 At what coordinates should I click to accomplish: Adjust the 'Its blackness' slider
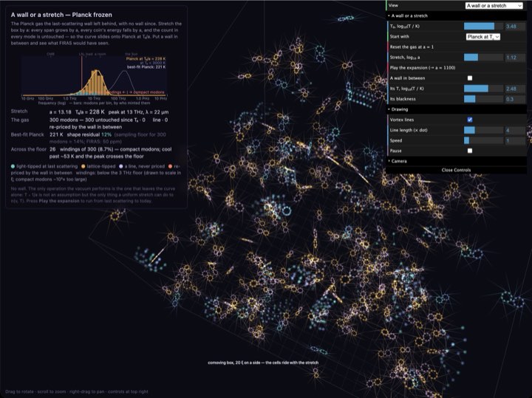coord(483,99)
